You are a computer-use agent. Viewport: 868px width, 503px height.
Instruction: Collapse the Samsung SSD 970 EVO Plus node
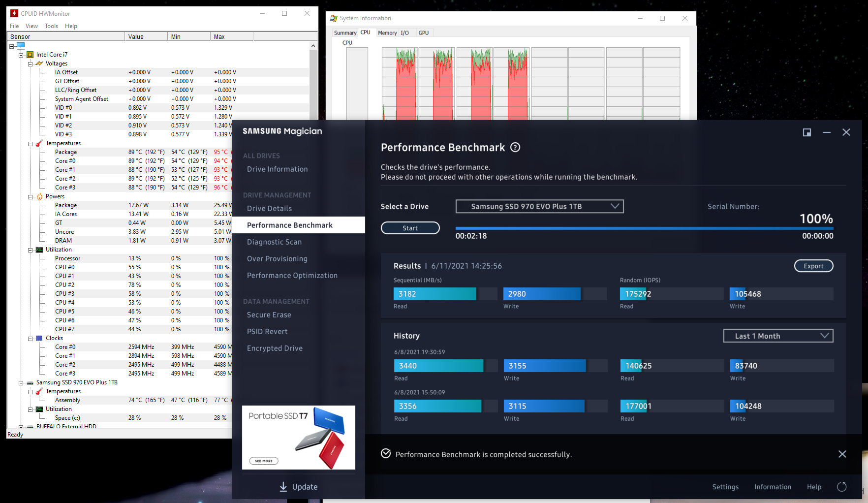tap(21, 382)
